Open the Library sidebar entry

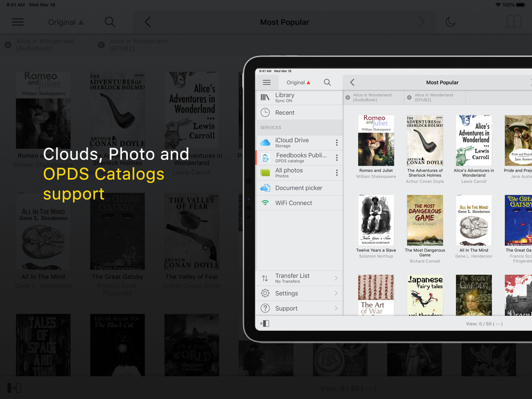coord(299,97)
